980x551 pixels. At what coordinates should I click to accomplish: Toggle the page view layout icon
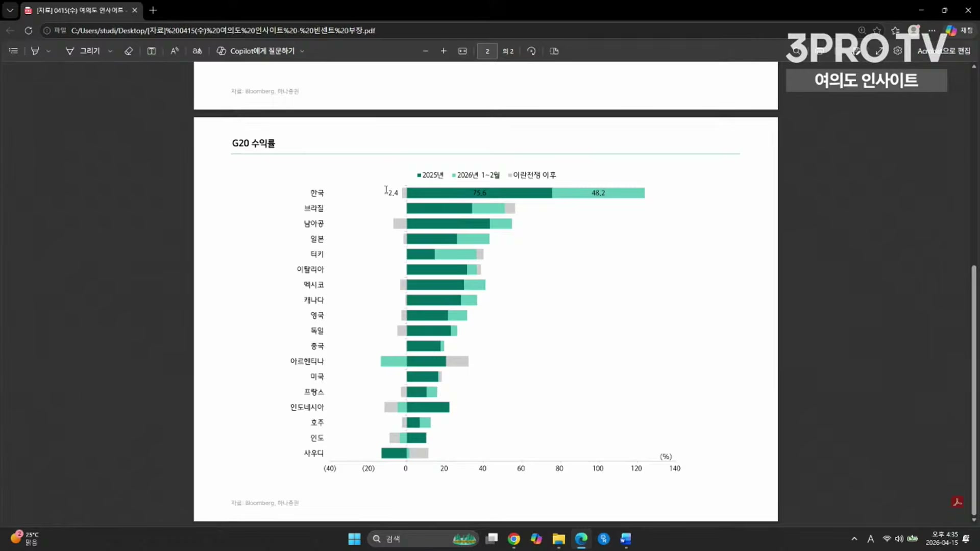click(x=554, y=51)
